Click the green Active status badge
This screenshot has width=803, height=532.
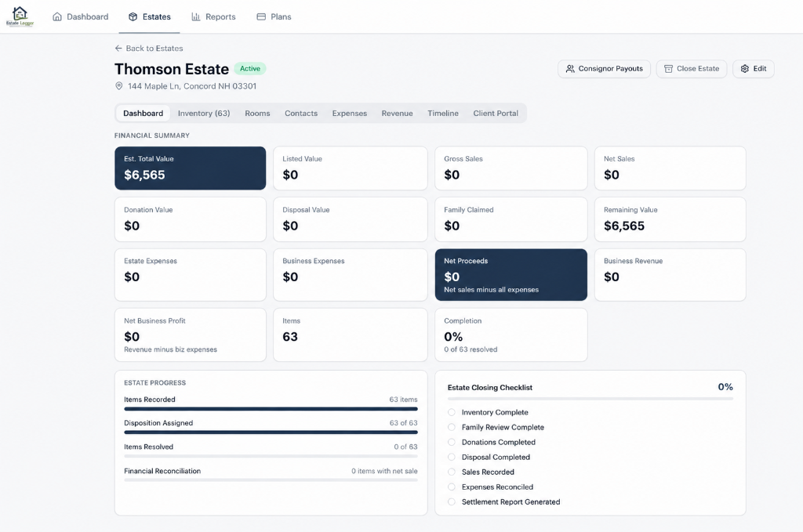pos(250,68)
